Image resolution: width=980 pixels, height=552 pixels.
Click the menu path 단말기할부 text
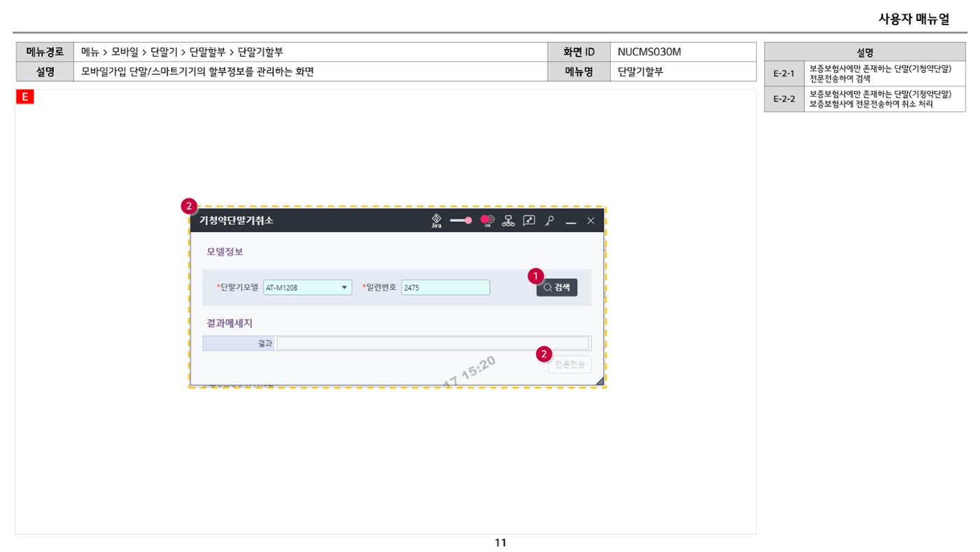(260, 52)
